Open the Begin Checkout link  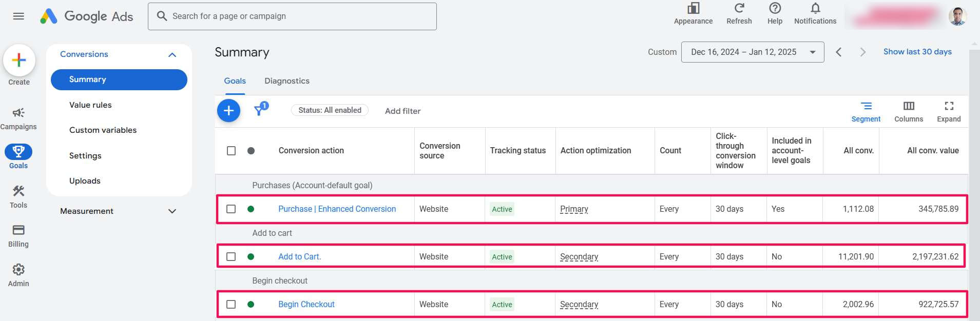[x=306, y=304]
